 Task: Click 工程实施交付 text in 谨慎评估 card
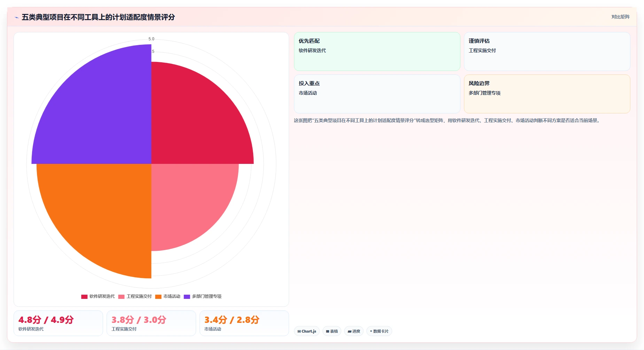[x=482, y=50]
